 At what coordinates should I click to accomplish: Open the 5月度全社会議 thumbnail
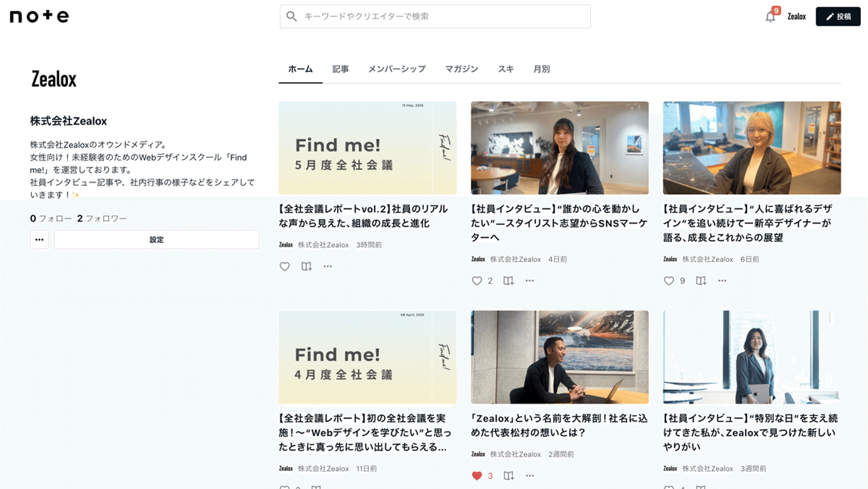(368, 148)
